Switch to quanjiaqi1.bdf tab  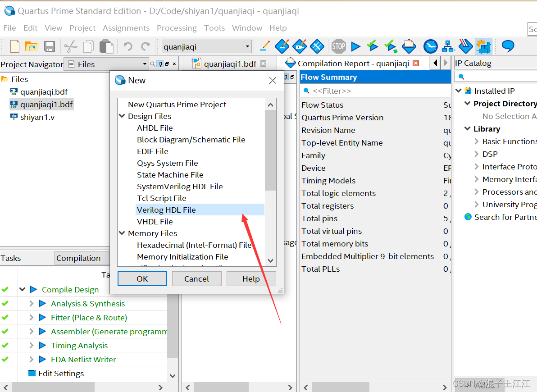pos(230,64)
